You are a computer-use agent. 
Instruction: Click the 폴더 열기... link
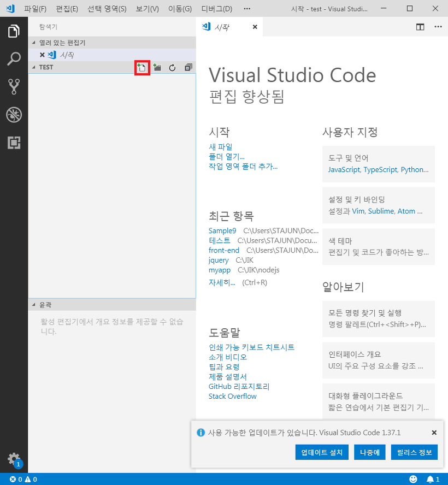tap(227, 157)
